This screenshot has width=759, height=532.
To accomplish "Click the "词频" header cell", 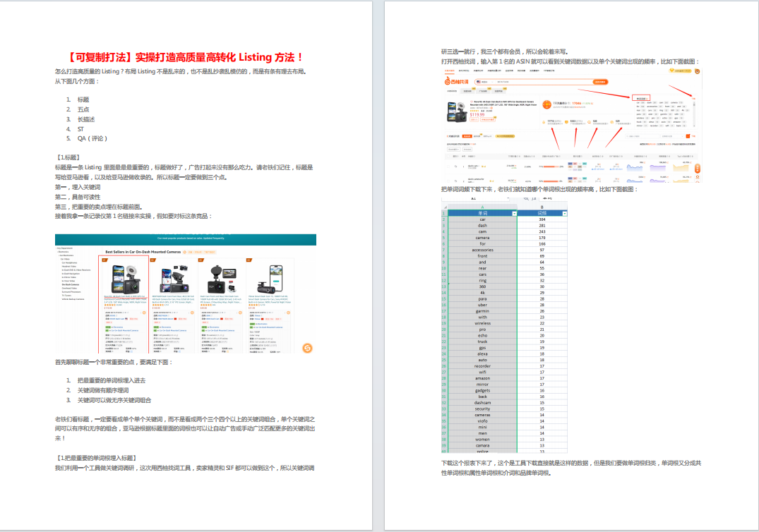I will coord(542,213).
